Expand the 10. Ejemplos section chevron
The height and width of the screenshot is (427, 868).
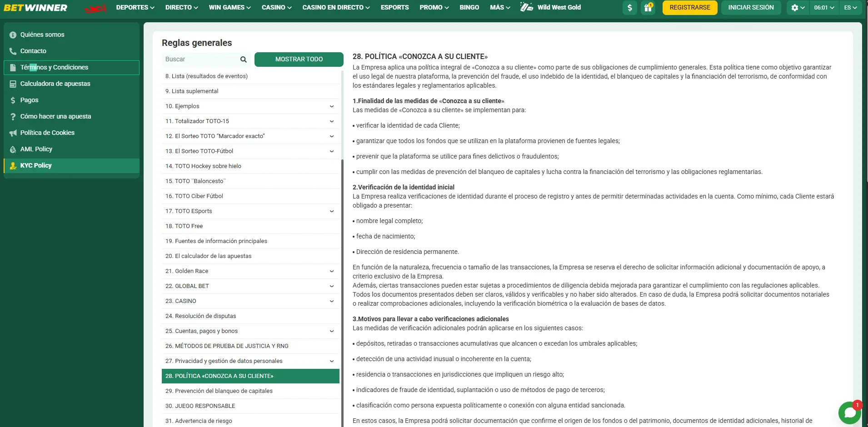(x=332, y=106)
